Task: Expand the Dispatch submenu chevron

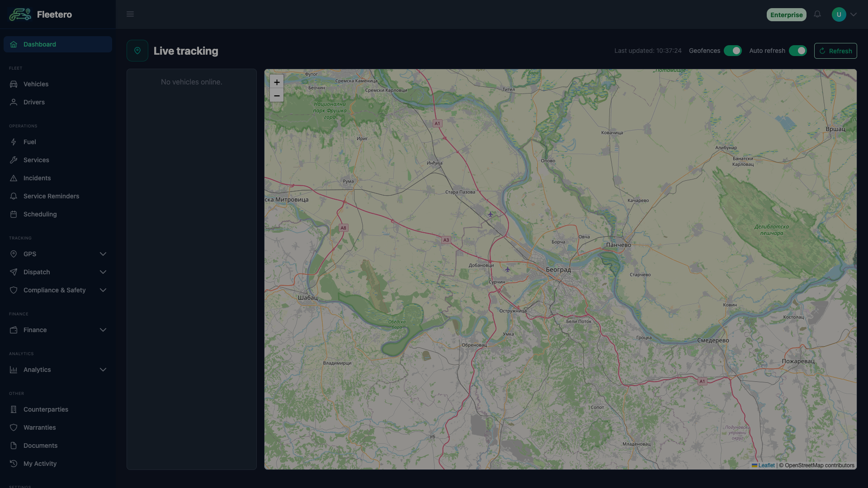Action: click(x=103, y=272)
